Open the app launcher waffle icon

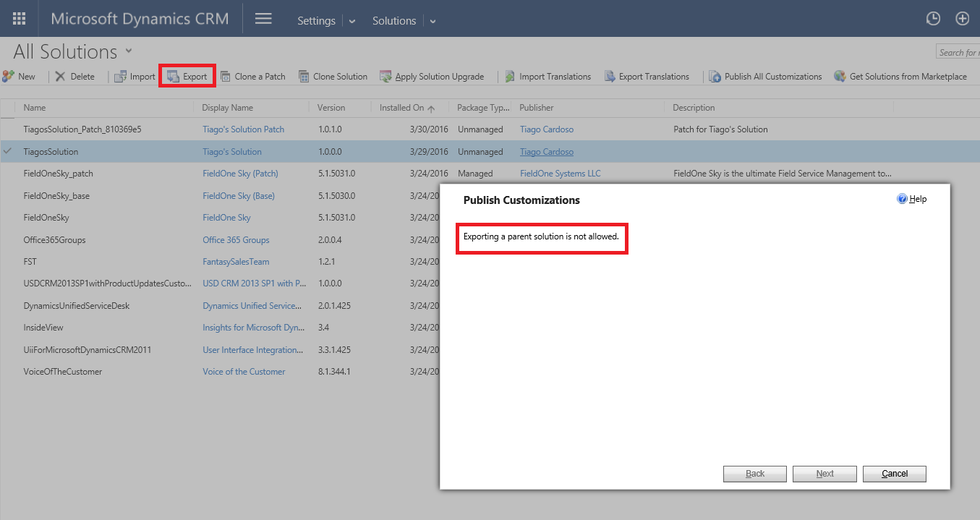click(x=20, y=19)
